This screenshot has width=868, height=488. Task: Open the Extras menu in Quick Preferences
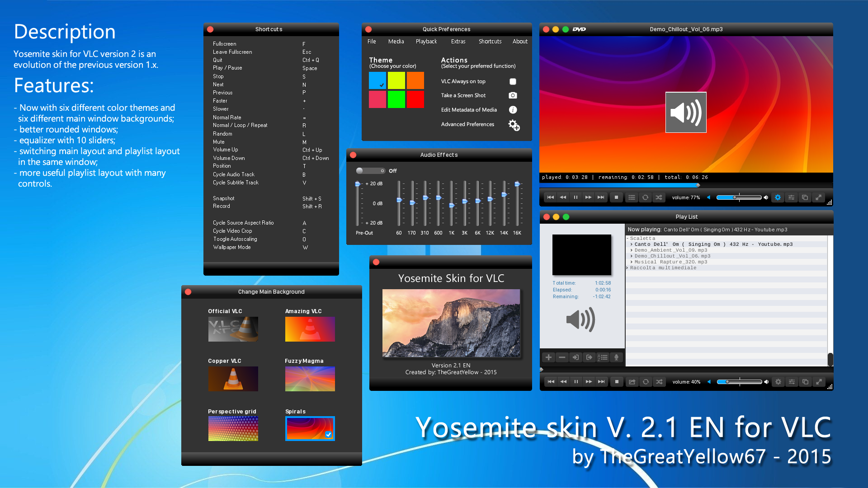pyautogui.click(x=458, y=42)
